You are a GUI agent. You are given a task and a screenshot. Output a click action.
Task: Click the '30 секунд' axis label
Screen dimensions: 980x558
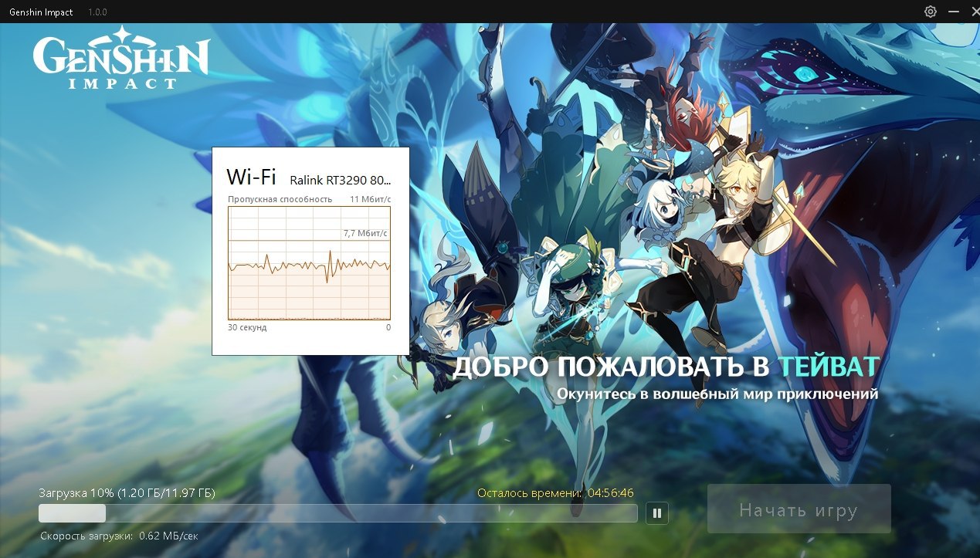247,327
